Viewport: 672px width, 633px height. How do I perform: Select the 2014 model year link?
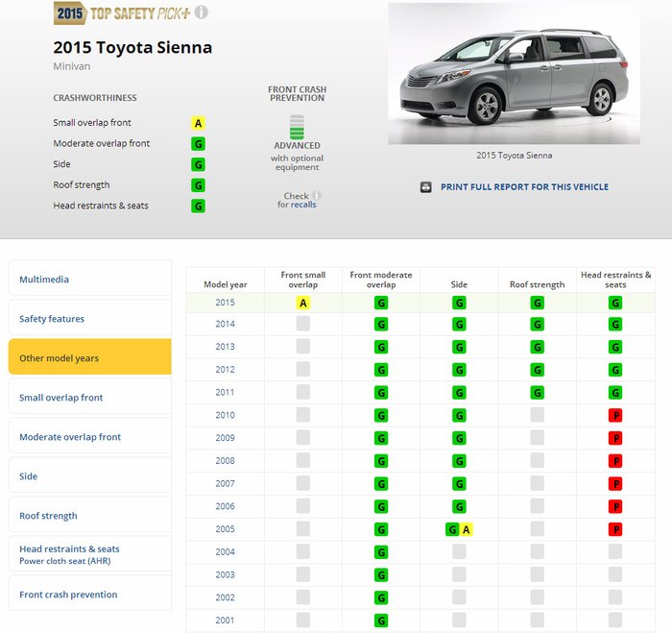pos(225,325)
